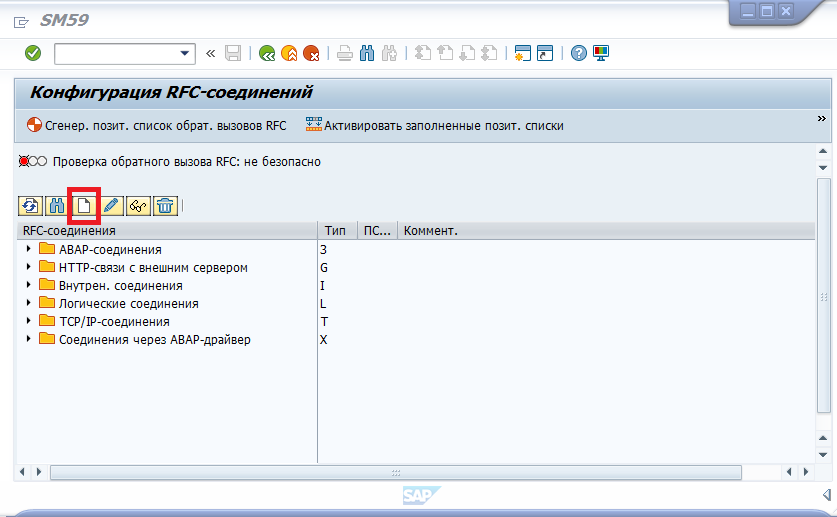Click the Delete trash can icon
Screen dimensions: 837x517
point(165,206)
